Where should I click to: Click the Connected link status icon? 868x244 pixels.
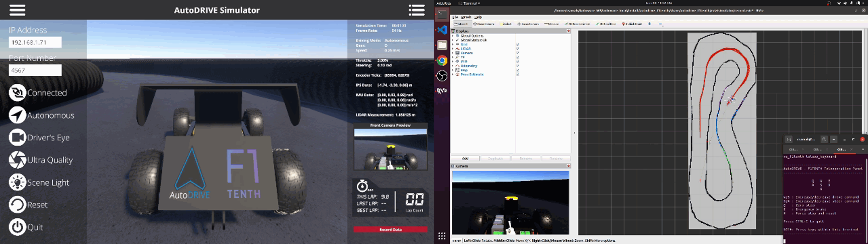click(17, 92)
